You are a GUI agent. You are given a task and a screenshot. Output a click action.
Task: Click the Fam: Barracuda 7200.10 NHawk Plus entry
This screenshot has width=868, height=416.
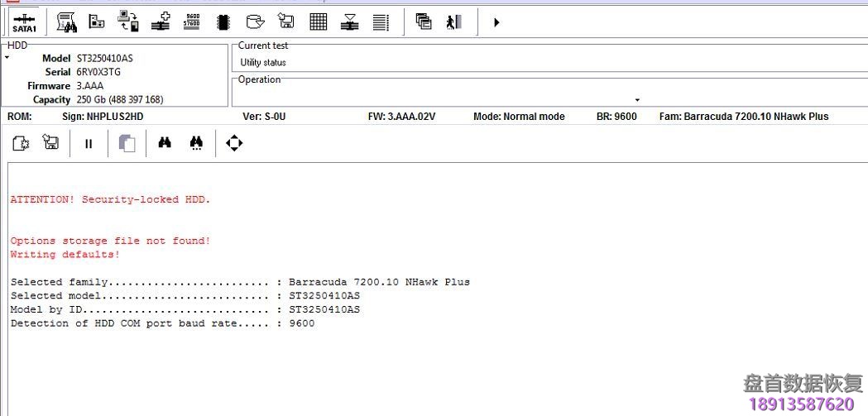point(744,117)
